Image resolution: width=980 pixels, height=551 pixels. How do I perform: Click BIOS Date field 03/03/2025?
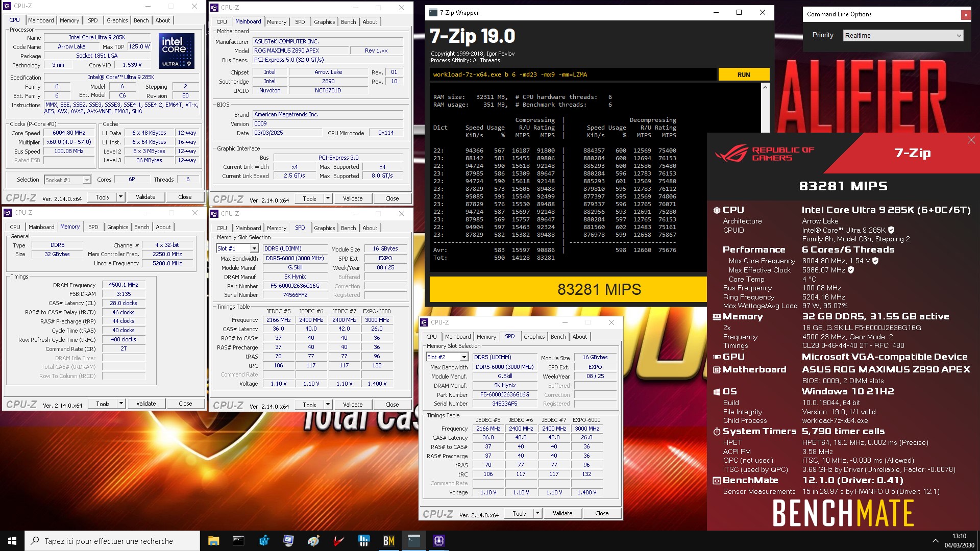288,133
